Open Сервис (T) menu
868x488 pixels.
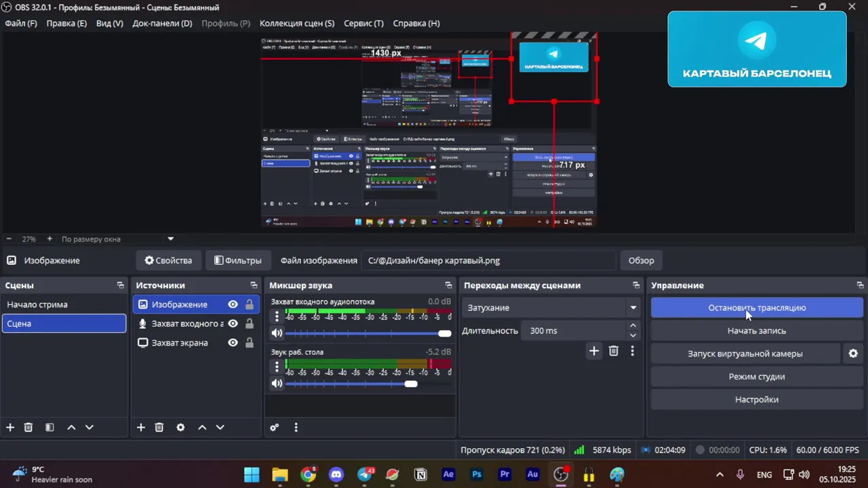[x=363, y=23]
